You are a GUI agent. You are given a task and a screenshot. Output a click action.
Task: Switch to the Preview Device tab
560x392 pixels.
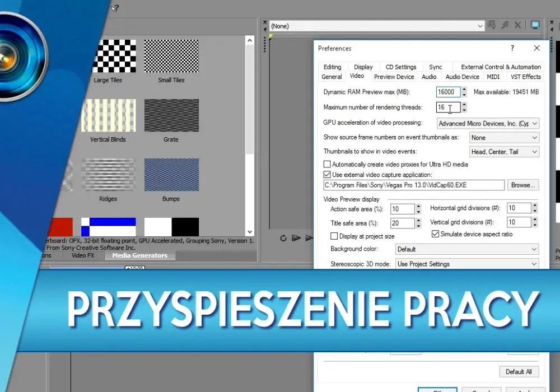[394, 76]
